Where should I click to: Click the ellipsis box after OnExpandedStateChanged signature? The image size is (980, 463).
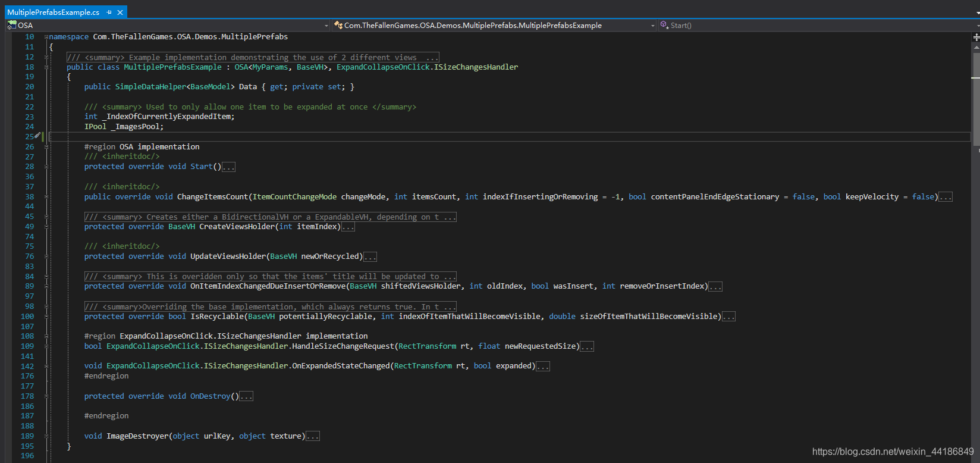pos(543,367)
